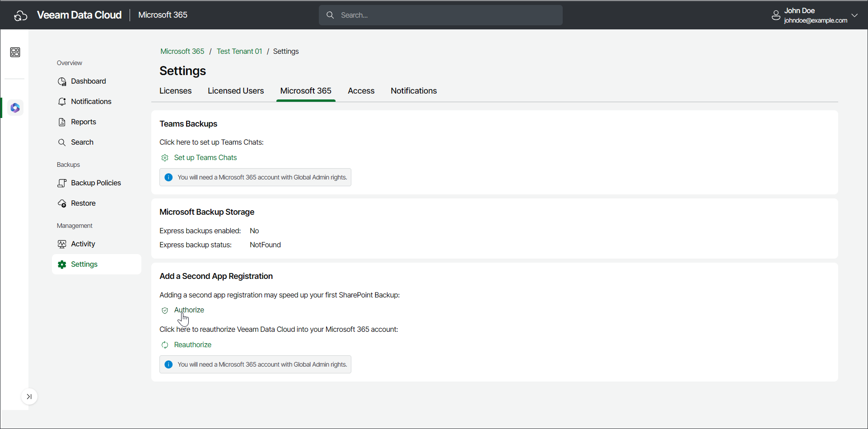
Task: Click the Express backups enabled No value
Action: 254,231
